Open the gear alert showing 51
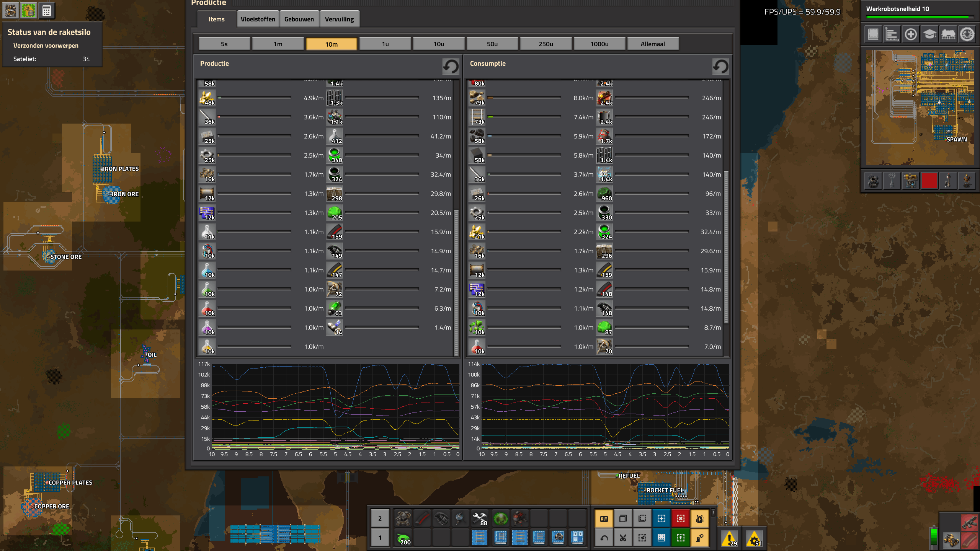This screenshot has width=980, height=551. [x=754, y=538]
